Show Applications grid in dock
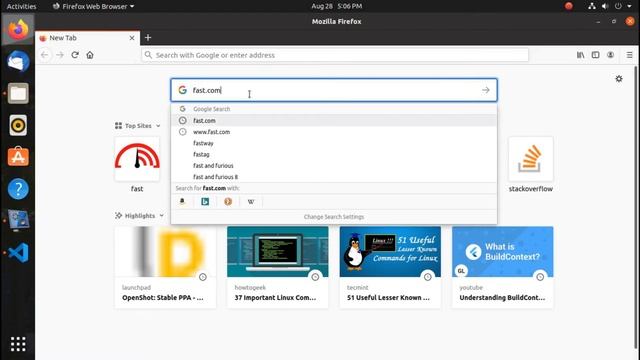This screenshot has width=640, height=360. 18,344
